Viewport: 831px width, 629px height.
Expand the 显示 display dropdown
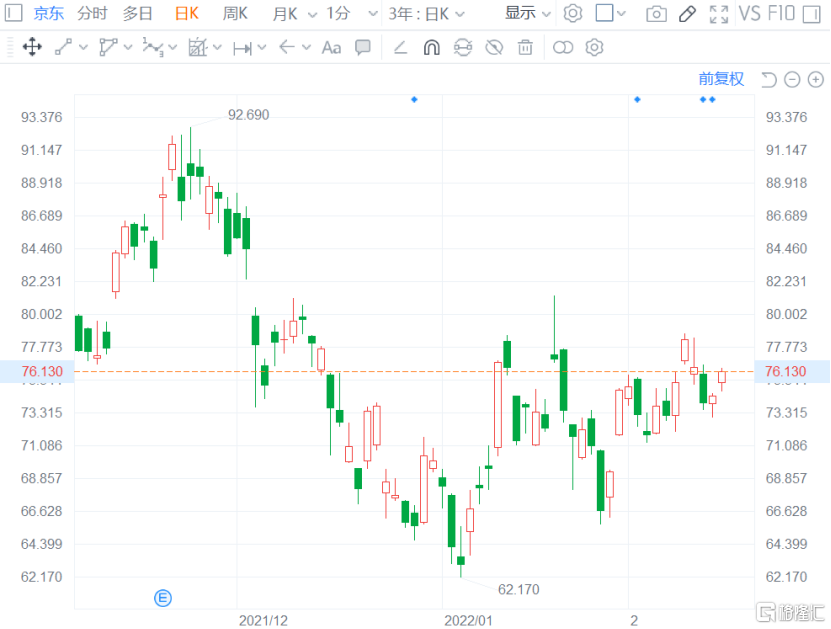coord(527,14)
